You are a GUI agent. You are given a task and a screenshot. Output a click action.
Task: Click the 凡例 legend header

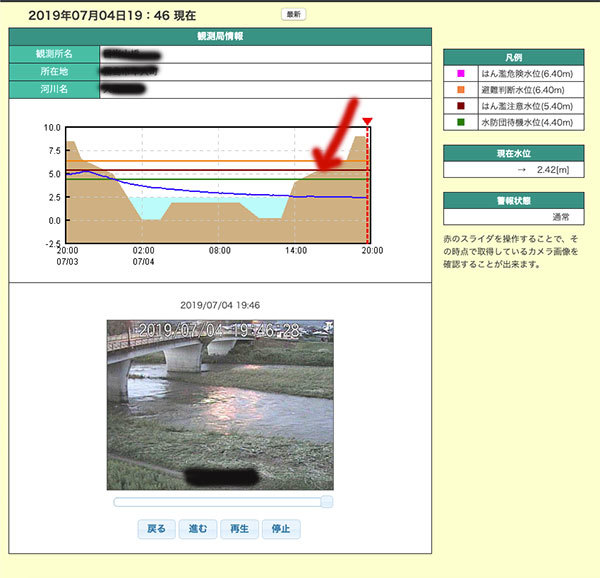tap(512, 57)
